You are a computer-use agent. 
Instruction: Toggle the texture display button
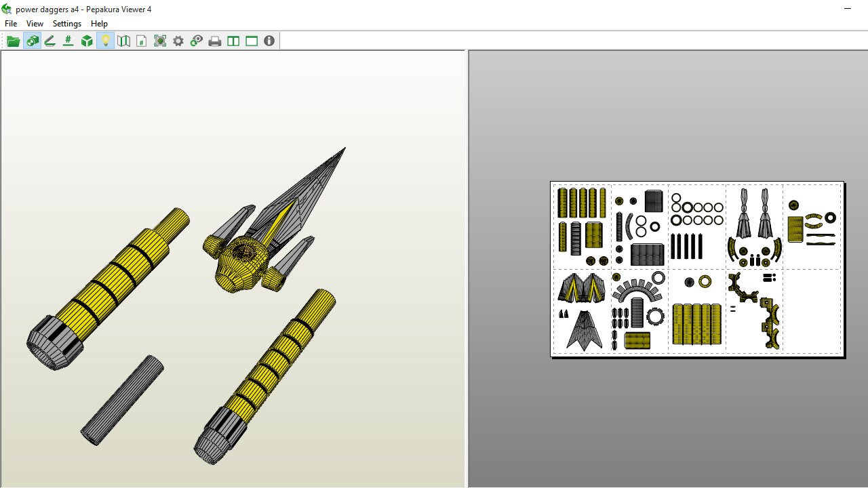point(32,40)
